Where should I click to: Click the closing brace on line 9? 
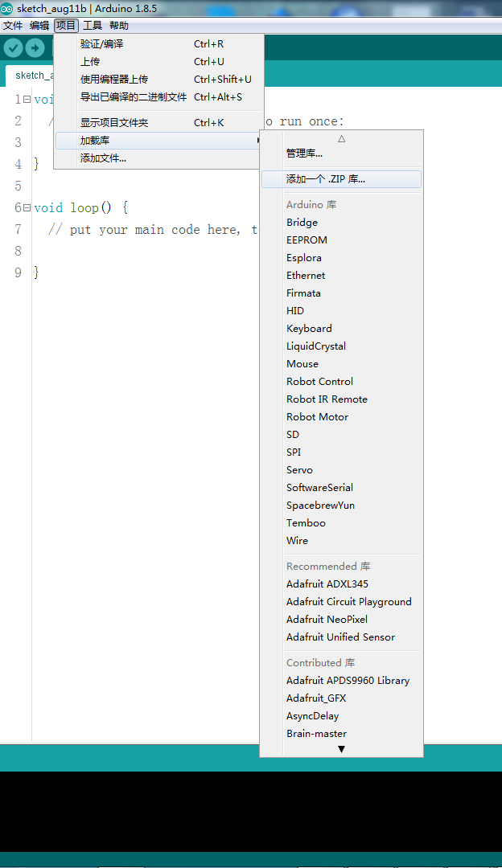[36, 273]
